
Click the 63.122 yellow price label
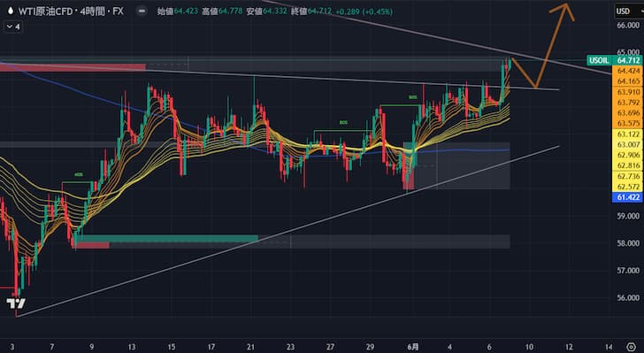click(x=627, y=134)
